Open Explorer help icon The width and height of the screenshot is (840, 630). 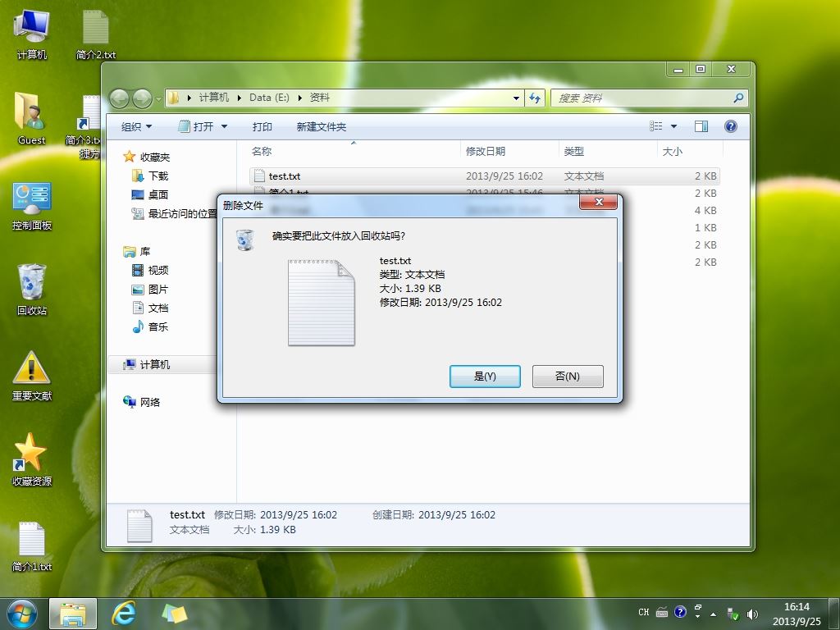click(x=730, y=126)
